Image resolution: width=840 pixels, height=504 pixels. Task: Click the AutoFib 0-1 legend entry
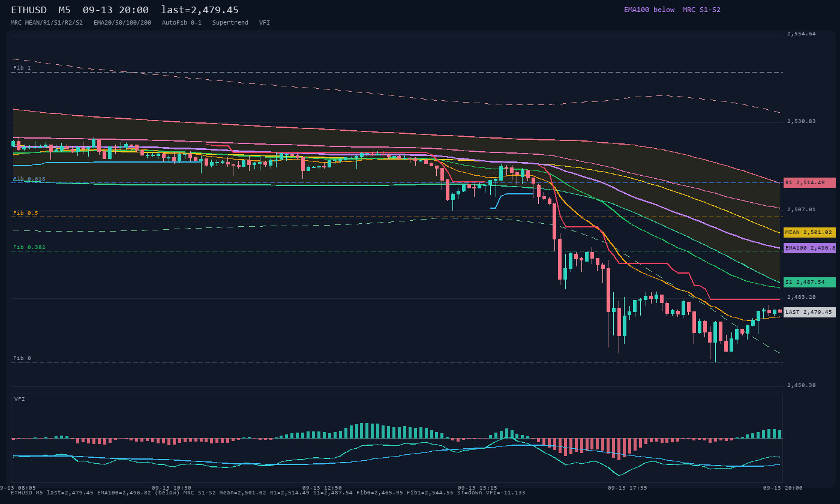pos(182,22)
